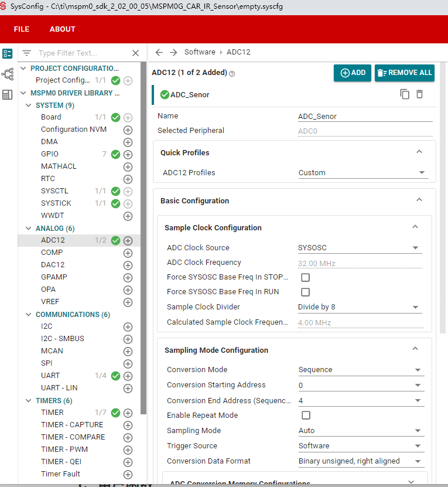This screenshot has height=487, width=448.
Task: Clear the module filter text with X
Action: 135,53
